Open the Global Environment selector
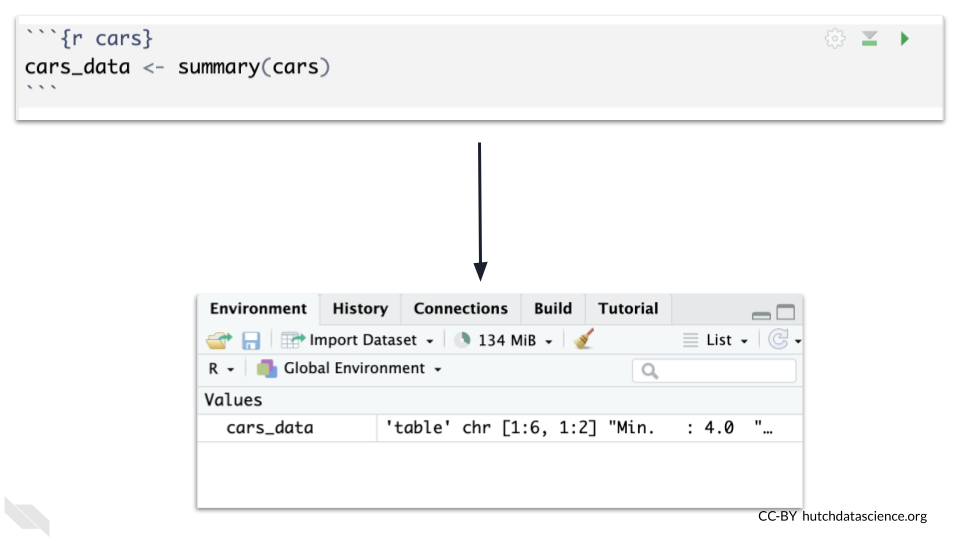 (x=350, y=368)
